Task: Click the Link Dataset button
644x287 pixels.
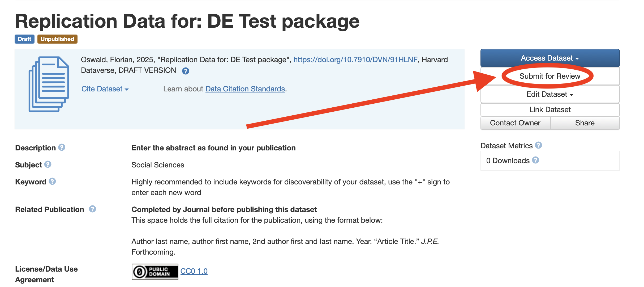Action: point(550,109)
